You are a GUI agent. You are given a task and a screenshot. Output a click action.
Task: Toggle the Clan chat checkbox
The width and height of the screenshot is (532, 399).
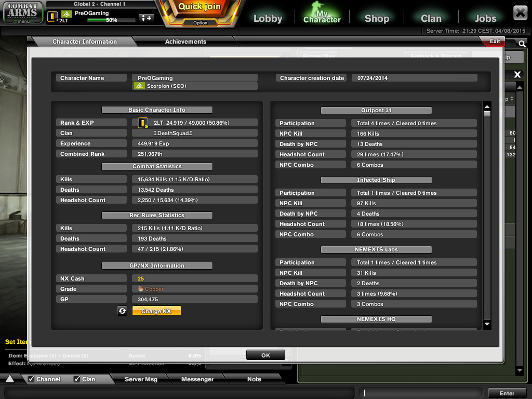tap(77, 379)
